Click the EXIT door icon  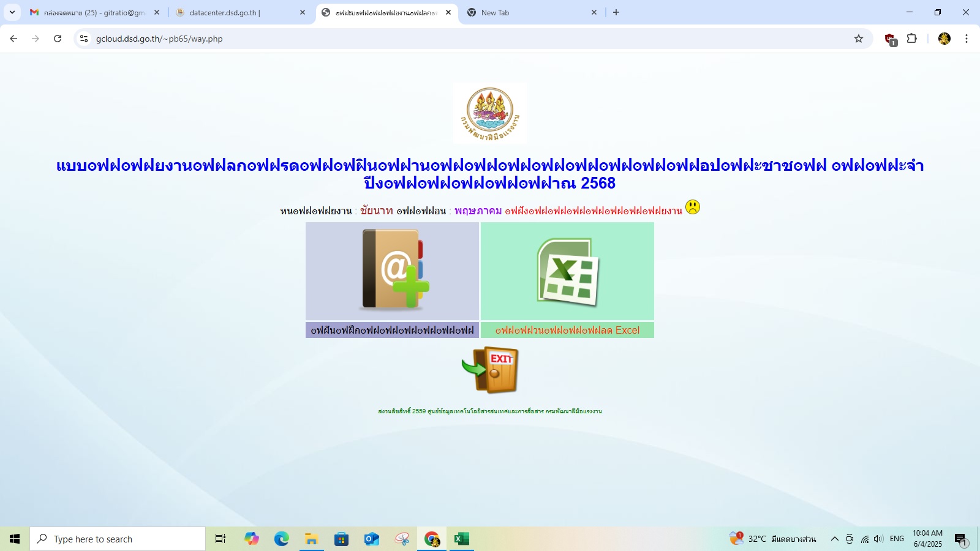(490, 370)
